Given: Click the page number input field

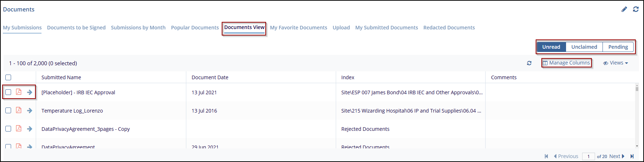Looking at the screenshot, I should tap(588, 156).
